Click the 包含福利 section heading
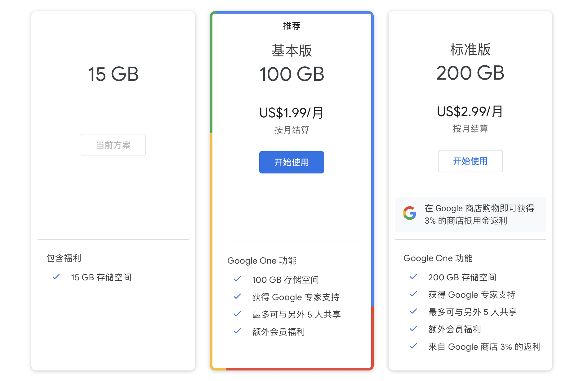 pyautogui.click(x=64, y=258)
